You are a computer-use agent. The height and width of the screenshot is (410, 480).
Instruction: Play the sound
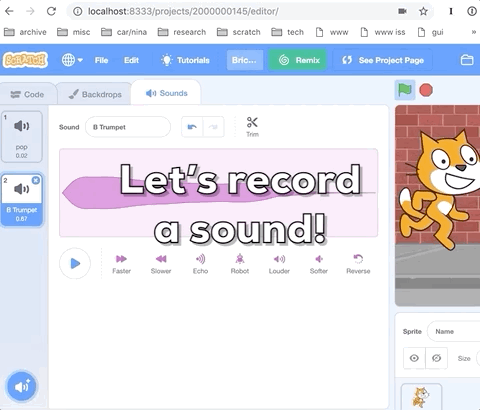pos(75,263)
